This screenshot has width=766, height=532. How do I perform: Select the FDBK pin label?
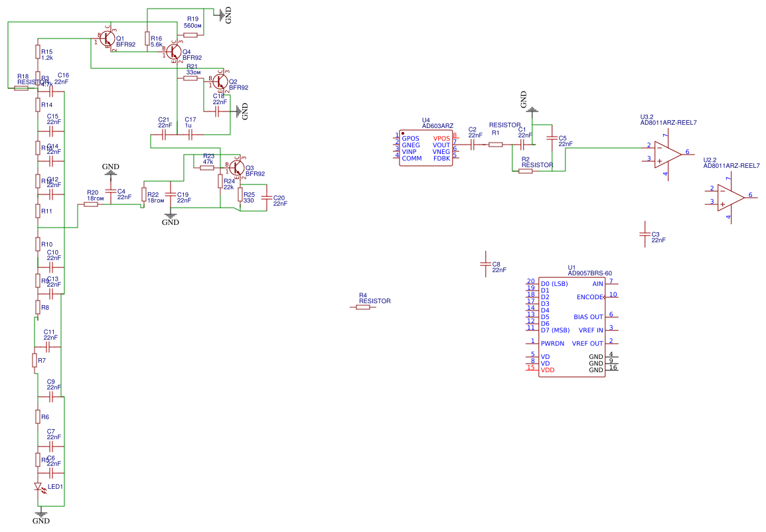pyautogui.click(x=441, y=159)
